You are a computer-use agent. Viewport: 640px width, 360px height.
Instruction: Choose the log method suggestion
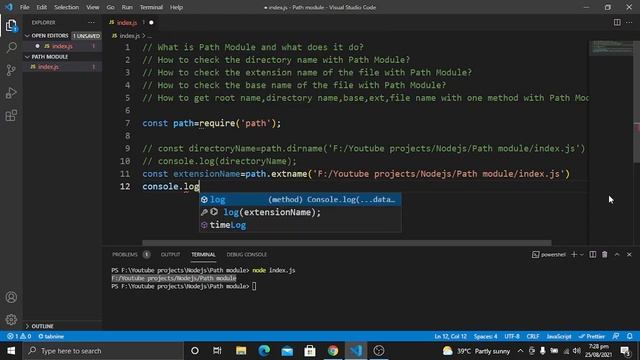point(300,200)
